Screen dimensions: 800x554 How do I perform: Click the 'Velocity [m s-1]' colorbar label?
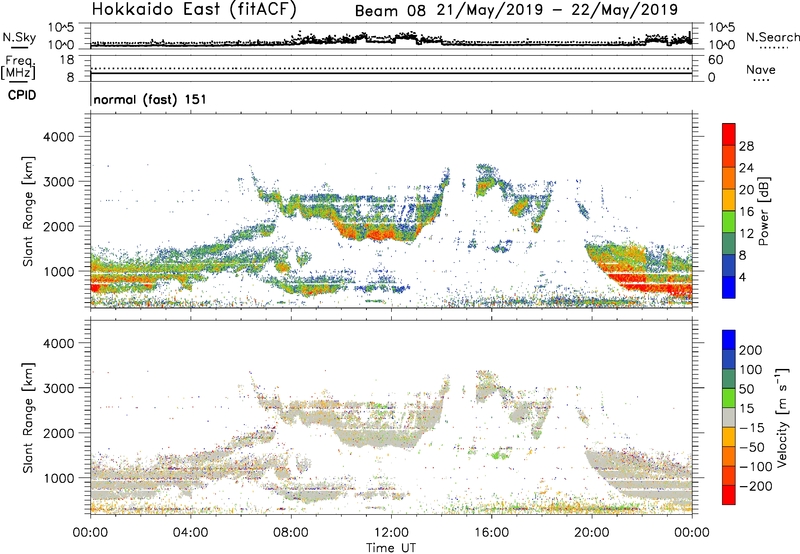click(x=782, y=417)
